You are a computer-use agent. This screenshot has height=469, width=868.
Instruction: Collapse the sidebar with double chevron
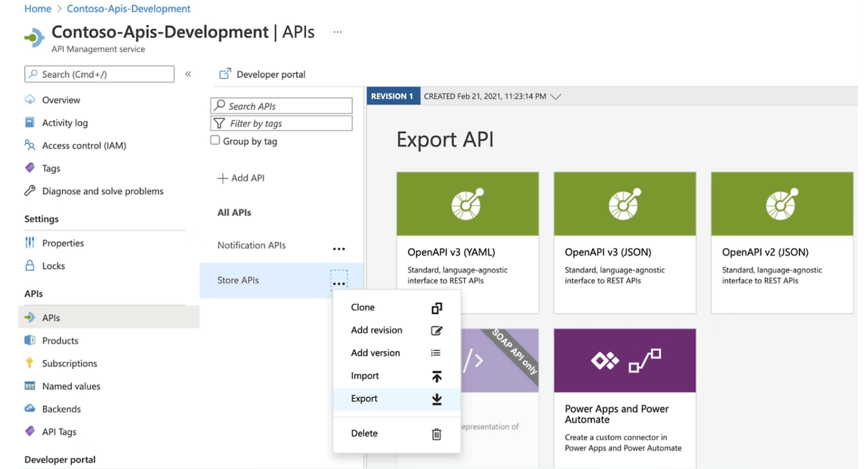[x=188, y=74]
